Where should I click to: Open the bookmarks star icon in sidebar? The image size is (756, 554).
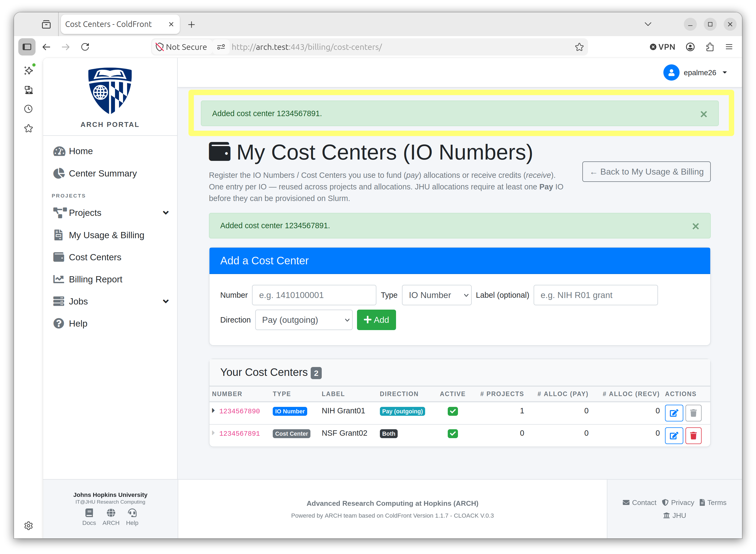click(x=29, y=129)
